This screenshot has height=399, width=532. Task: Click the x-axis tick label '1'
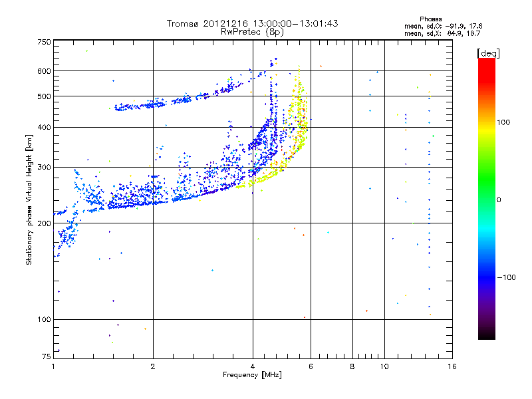[53, 366]
